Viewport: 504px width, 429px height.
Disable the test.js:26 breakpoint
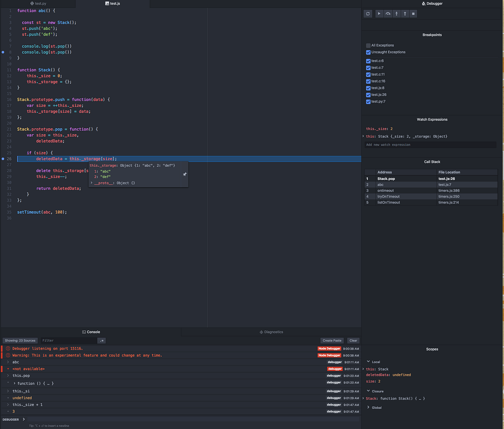(x=368, y=95)
